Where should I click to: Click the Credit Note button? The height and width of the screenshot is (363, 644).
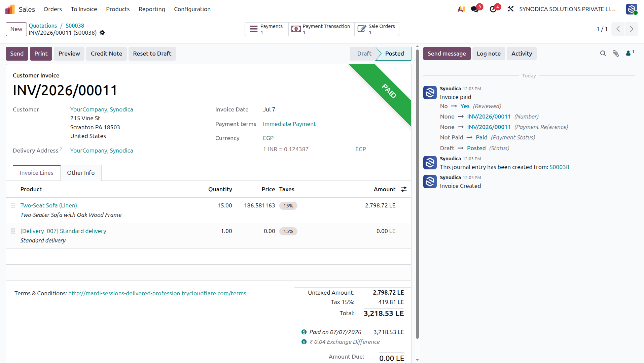tap(106, 54)
